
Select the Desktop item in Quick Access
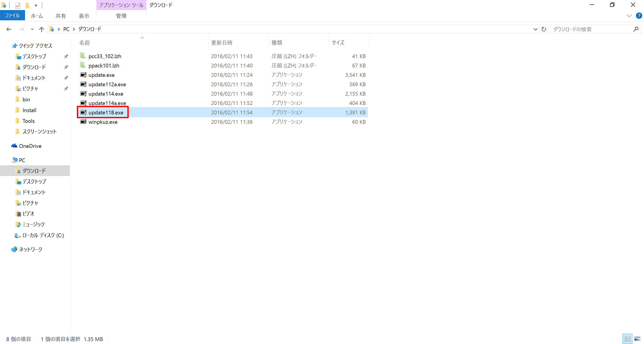click(x=34, y=57)
